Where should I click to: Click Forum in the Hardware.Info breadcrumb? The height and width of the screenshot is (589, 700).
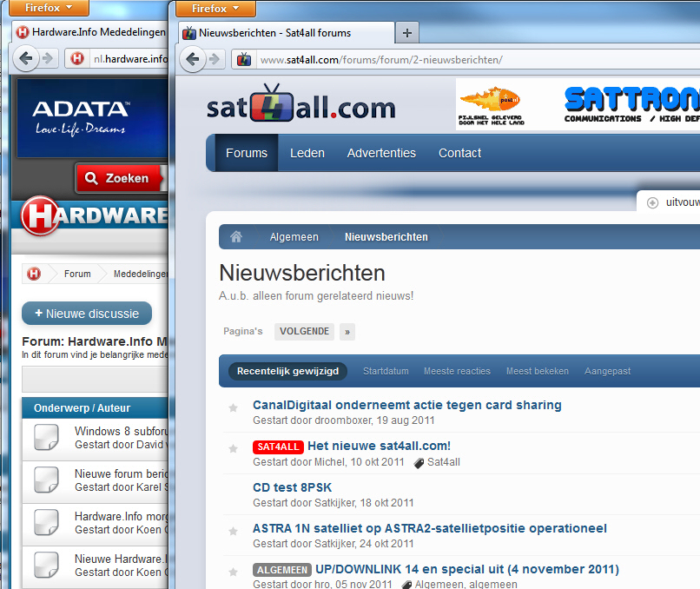77,274
